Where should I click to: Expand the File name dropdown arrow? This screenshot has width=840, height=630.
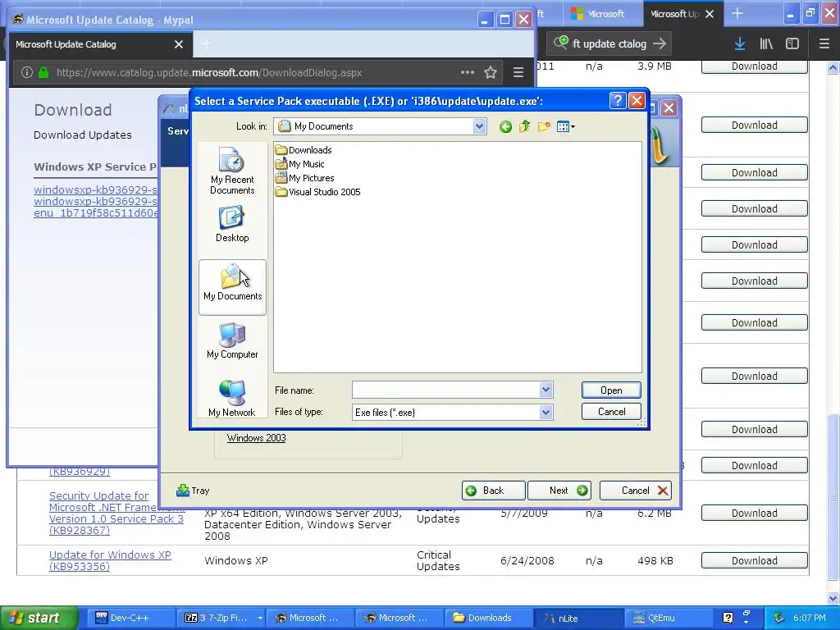coord(546,390)
